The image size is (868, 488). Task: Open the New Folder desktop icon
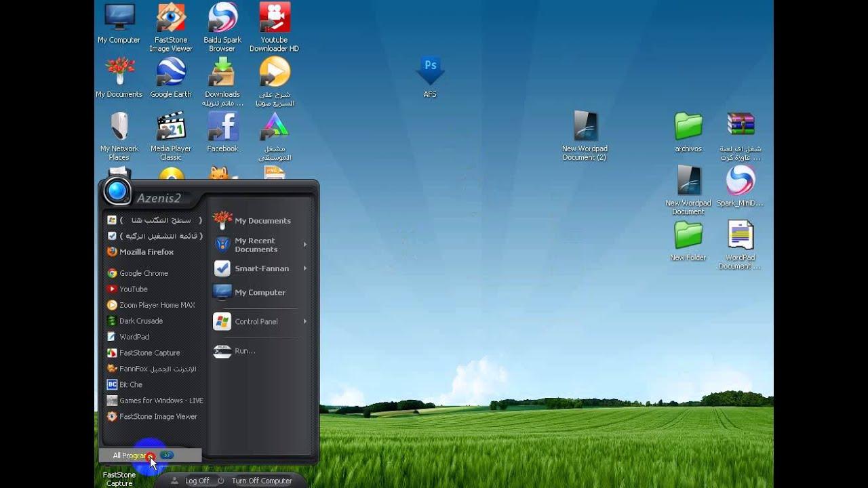pos(688,241)
